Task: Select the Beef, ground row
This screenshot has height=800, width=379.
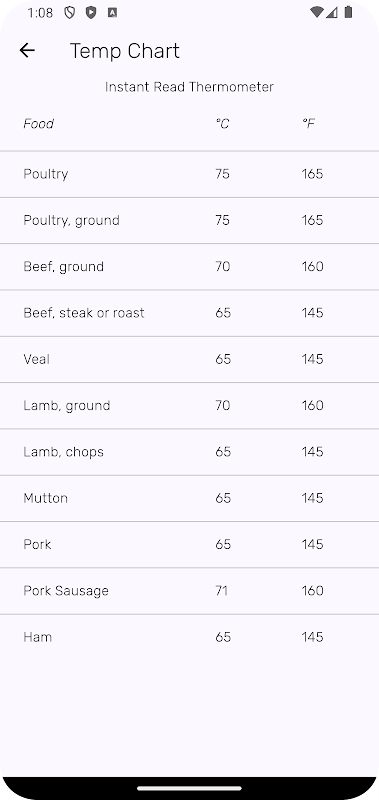Action: [189, 267]
